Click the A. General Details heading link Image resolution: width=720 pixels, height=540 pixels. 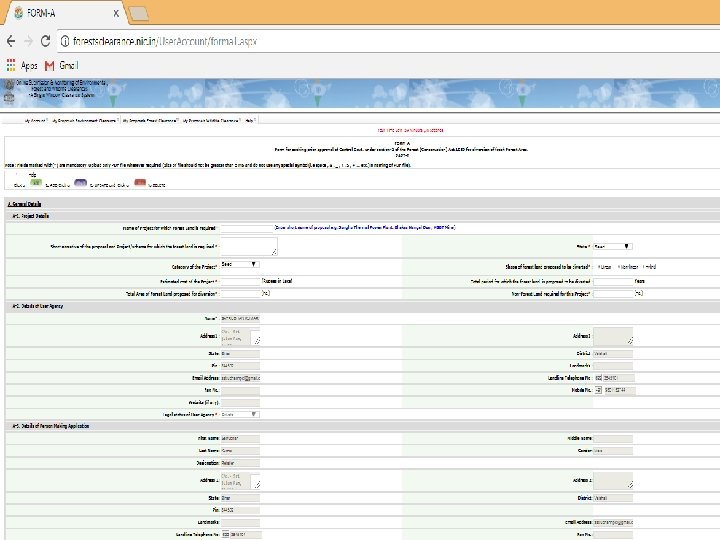click(24, 204)
